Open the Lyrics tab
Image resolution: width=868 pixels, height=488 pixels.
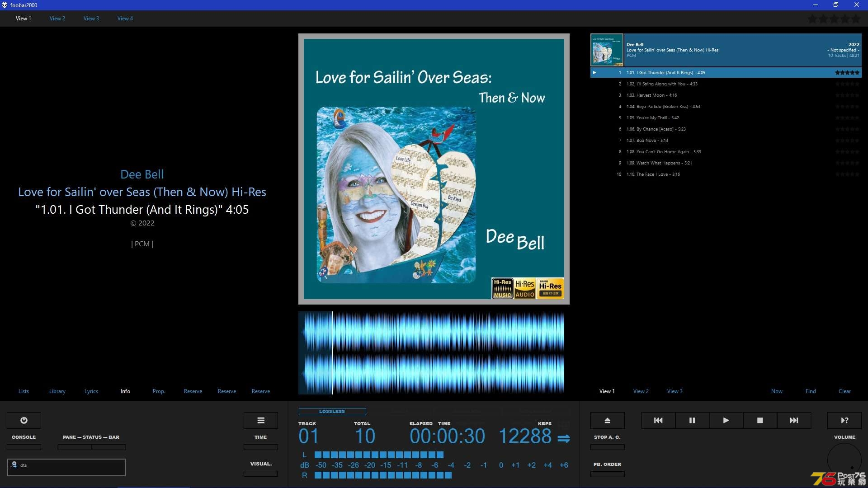[x=91, y=391]
